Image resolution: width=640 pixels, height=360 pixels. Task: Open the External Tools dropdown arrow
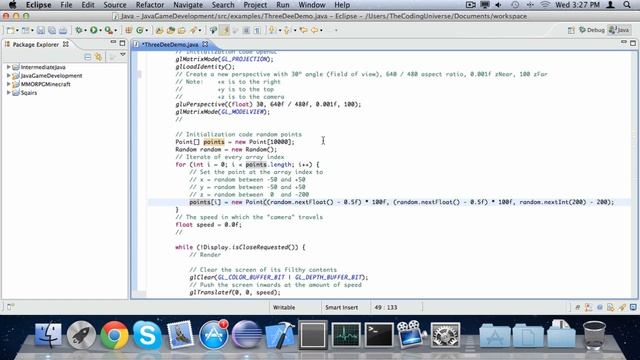tap(116, 31)
